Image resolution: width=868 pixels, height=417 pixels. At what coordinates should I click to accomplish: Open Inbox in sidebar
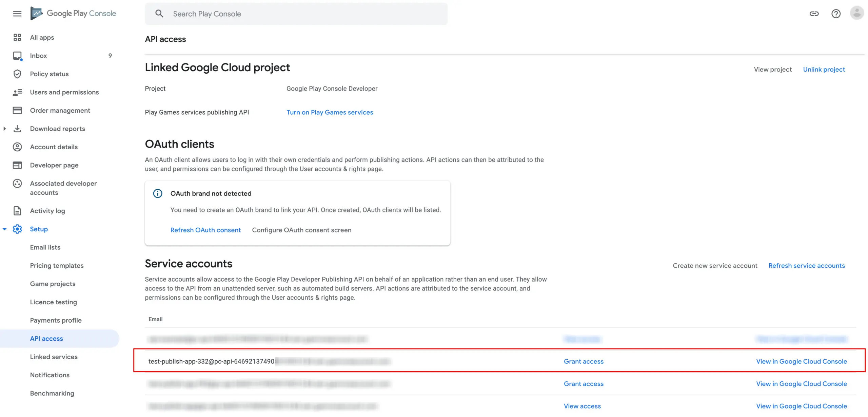(x=38, y=56)
